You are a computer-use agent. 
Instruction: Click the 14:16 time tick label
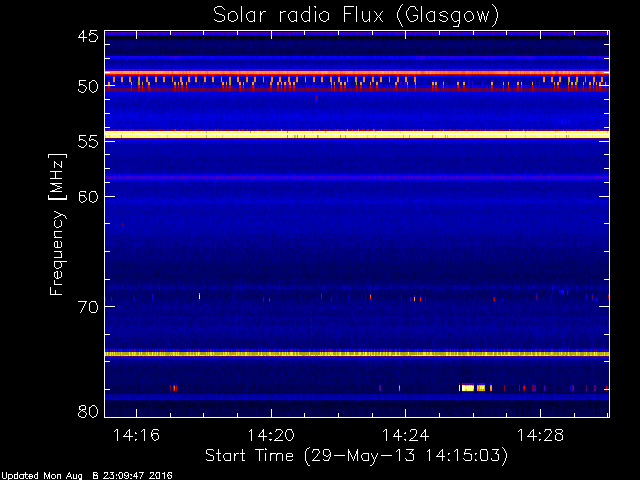136,435
